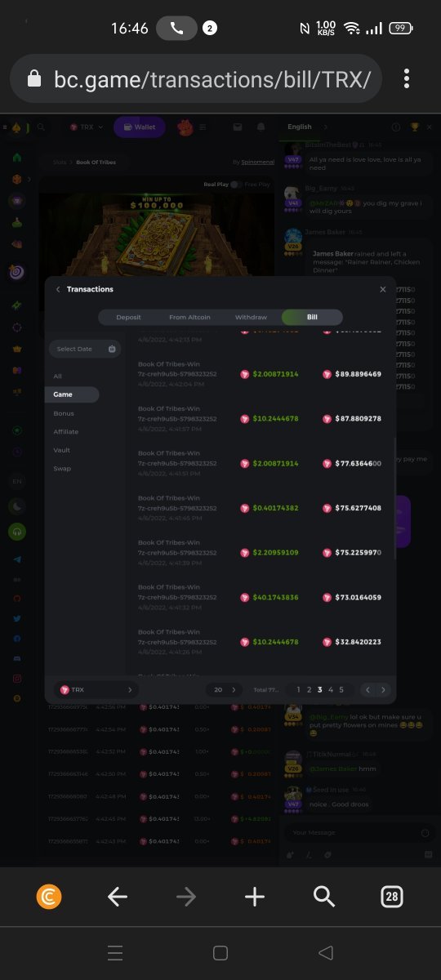Click the calendar icon beside Select Date
This screenshot has height=980, width=441.
pos(112,349)
